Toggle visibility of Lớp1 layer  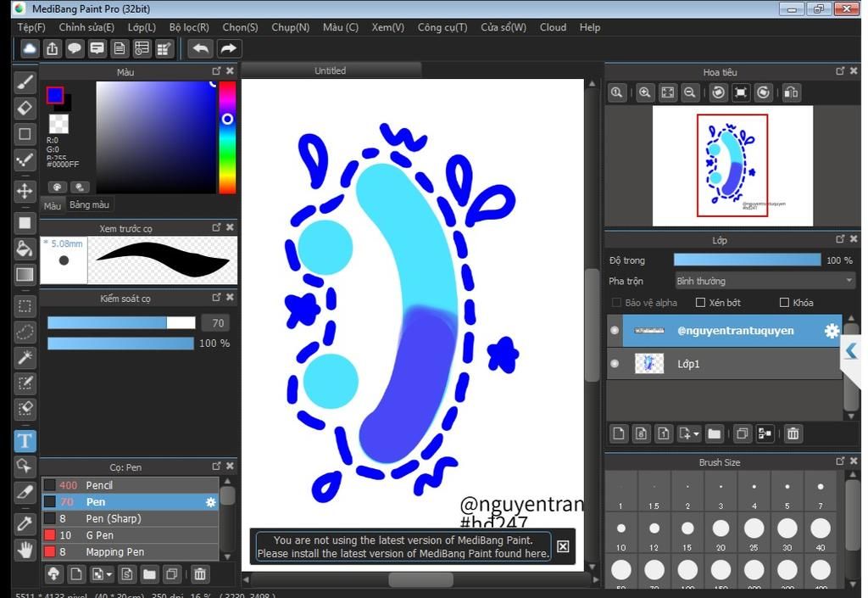(x=615, y=364)
